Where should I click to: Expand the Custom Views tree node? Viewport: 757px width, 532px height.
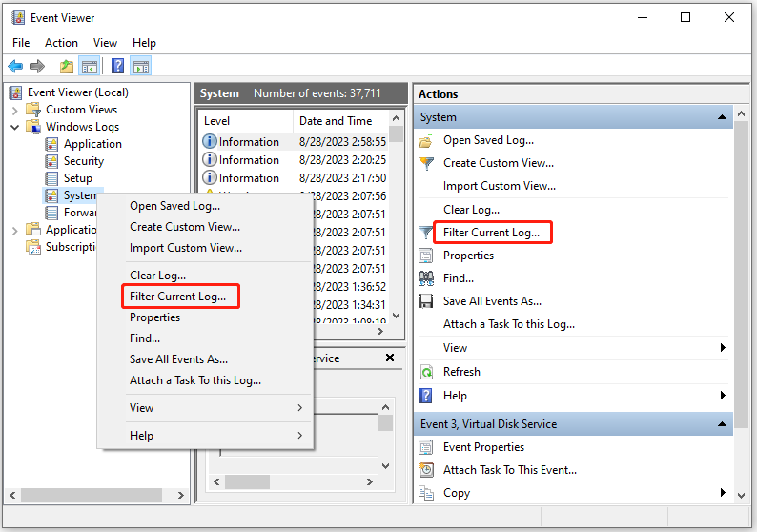pyautogui.click(x=15, y=110)
